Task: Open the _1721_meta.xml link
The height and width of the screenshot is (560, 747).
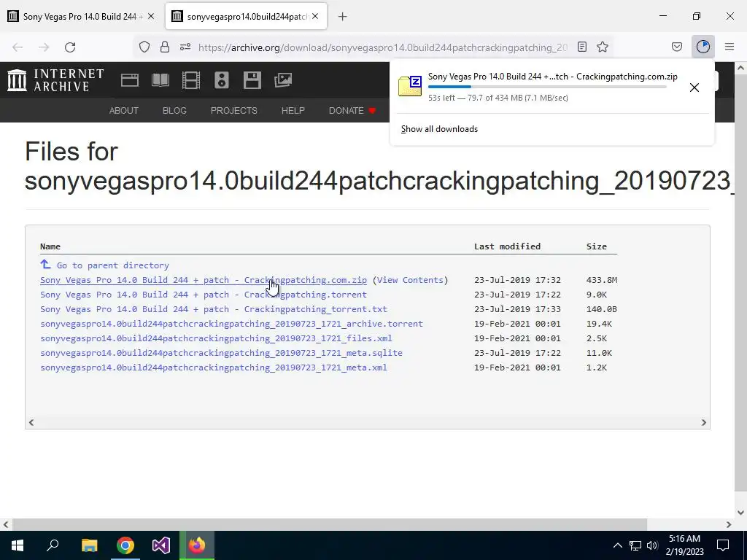Action: pyautogui.click(x=214, y=367)
